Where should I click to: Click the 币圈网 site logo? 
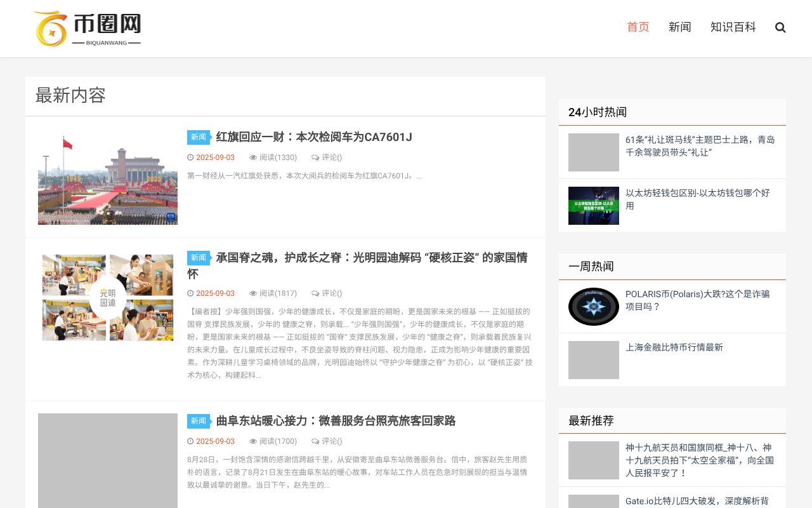pyautogui.click(x=88, y=29)
